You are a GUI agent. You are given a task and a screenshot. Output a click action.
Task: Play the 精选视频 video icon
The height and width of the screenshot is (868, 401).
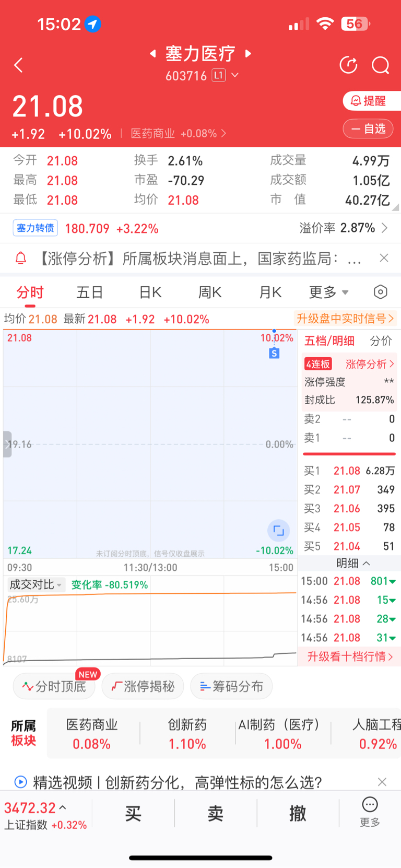pyautogui.click(x=20, y=782)
